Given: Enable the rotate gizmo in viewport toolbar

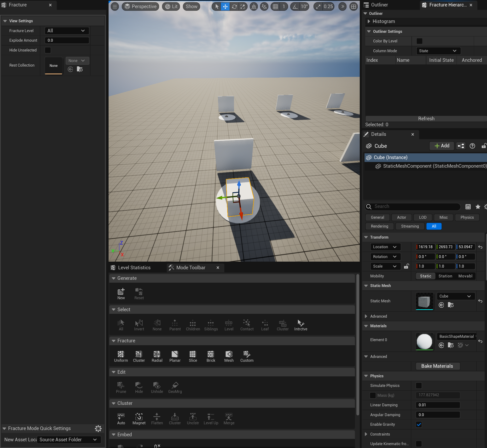Looking at the screenshot, I should [x=234, y=6].
